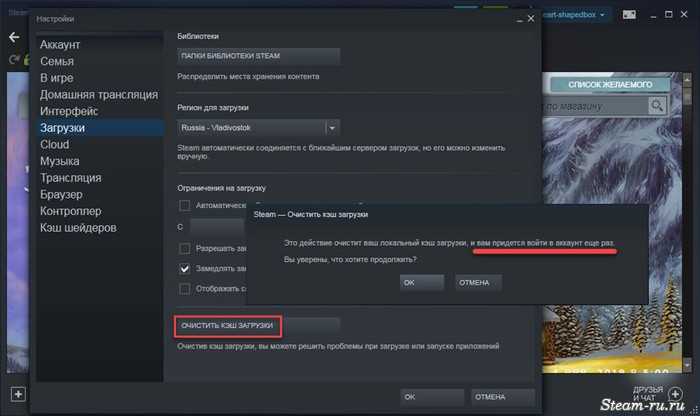Click ОТМЕНА at bottom of Settings
Image resolution: width=700 pixels, height=416 pixels.
coord(503,397)
